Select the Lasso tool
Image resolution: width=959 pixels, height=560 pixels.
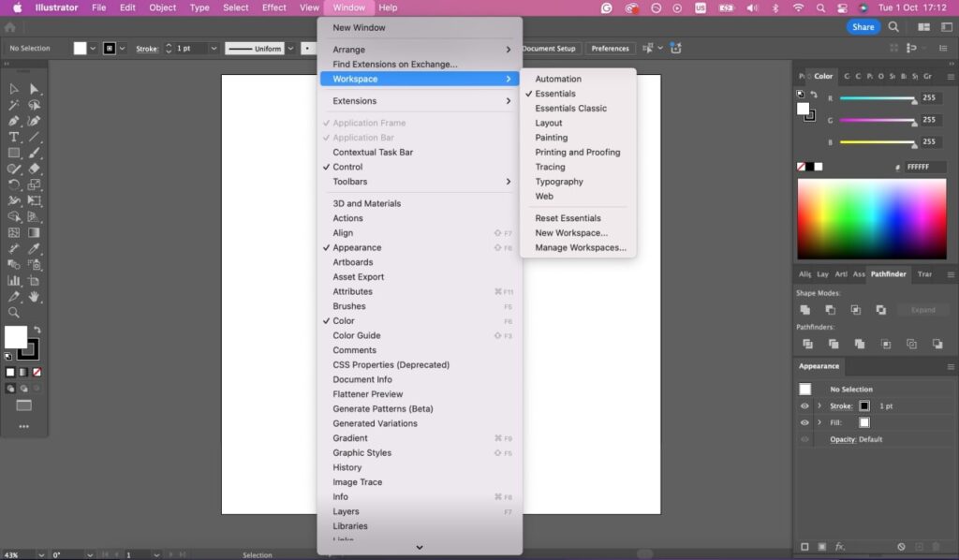pyautogui.click(x=35, y=105)
